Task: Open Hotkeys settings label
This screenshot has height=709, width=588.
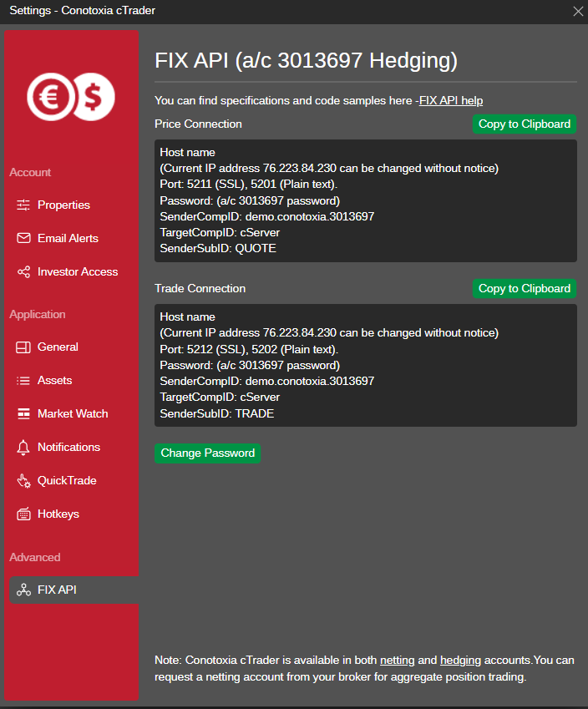Action: pyautogui.click(x=58, y=514)
